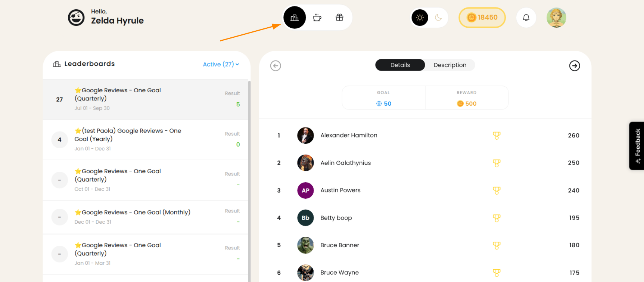The width and height of the screenshot is (644, 282).
Task: Click Austin Powers' AP avatar
Action: point(305,190)
